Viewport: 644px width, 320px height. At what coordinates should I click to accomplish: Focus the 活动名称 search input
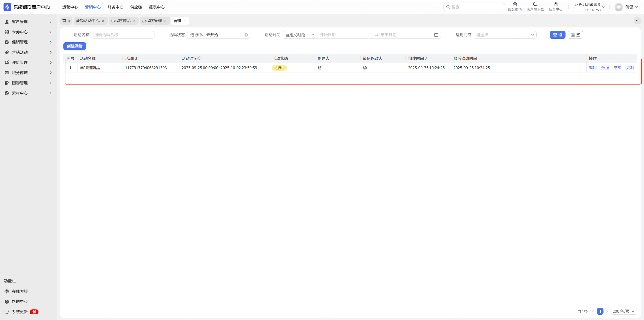[x=123, y=35]
